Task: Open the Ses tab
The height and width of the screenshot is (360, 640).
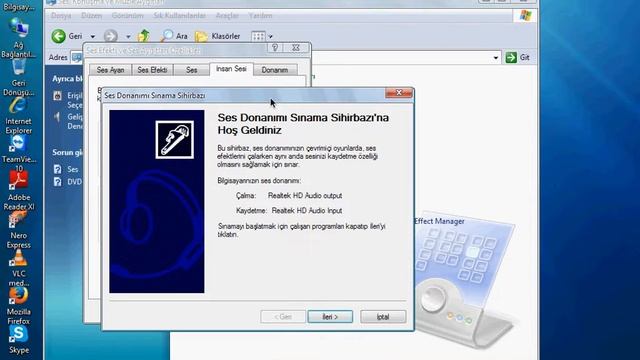Action: 191,70
